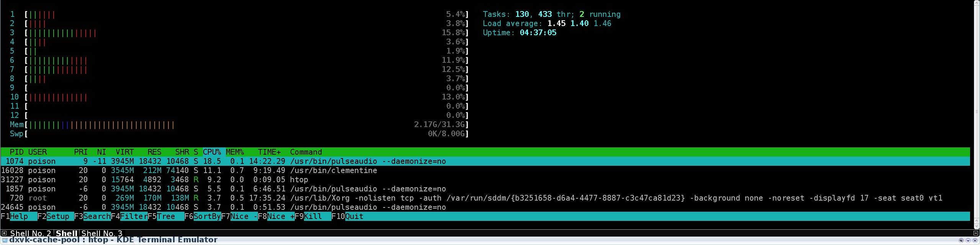Select the htop process row PID 31227

click(485, 180)
